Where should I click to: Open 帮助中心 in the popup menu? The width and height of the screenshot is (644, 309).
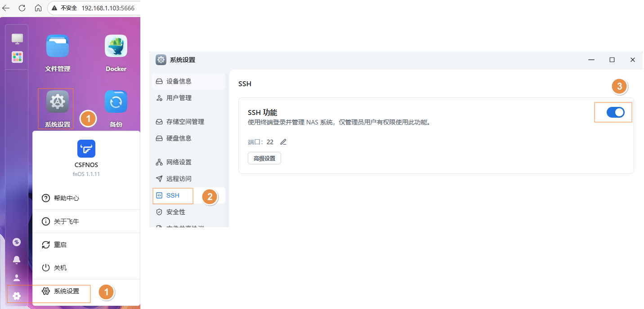point(86,198)
